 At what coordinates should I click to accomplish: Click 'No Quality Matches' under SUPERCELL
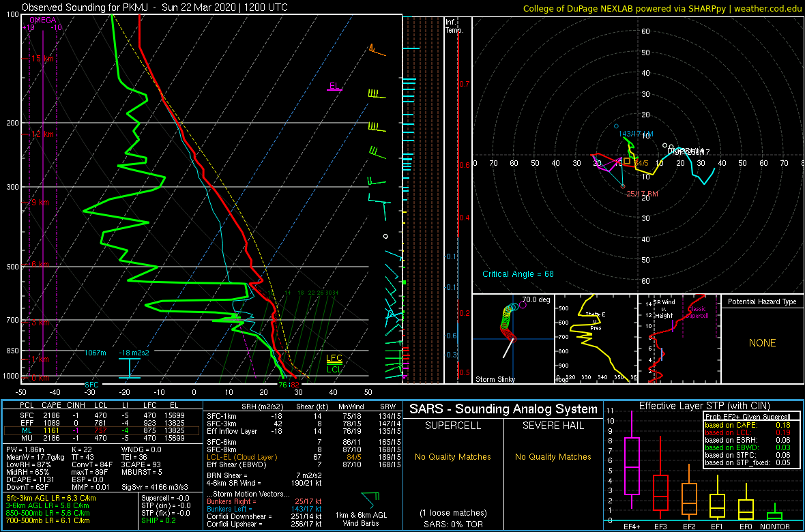point(453,457)
